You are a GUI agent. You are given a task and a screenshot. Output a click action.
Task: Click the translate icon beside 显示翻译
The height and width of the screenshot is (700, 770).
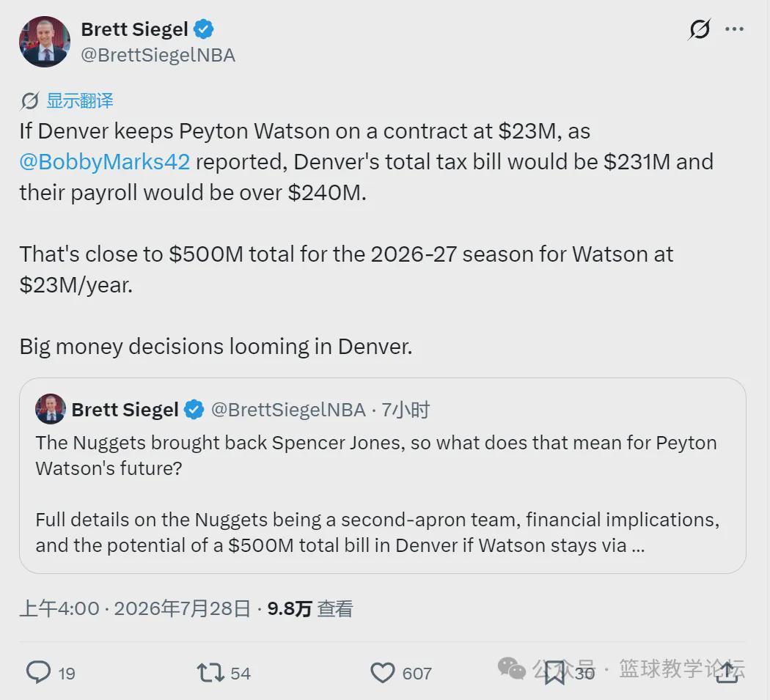pyautogui.click(x=30, y=101)
